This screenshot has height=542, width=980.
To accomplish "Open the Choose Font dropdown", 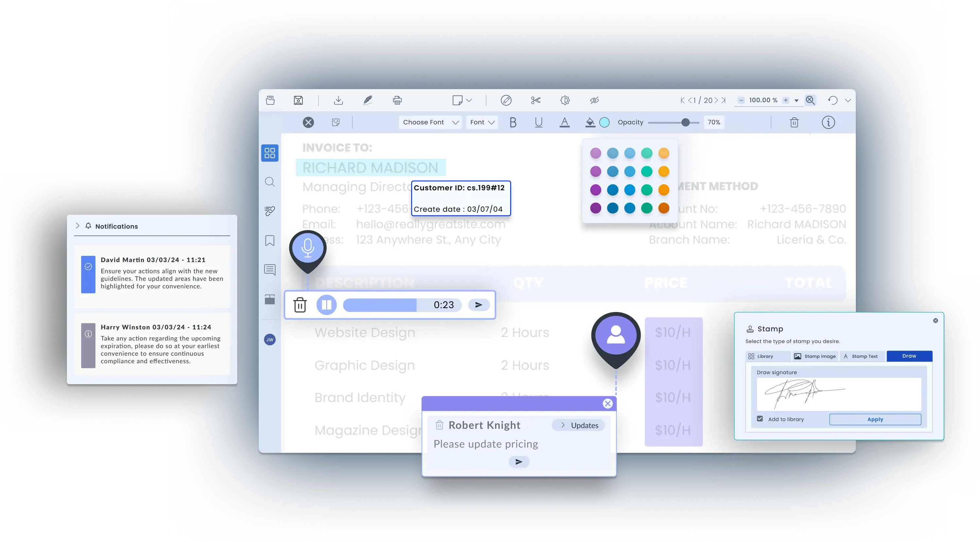I will coord(430,123).
